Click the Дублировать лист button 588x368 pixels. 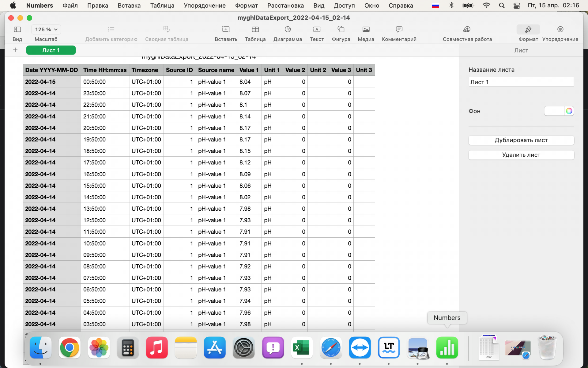tap(521, 140)
